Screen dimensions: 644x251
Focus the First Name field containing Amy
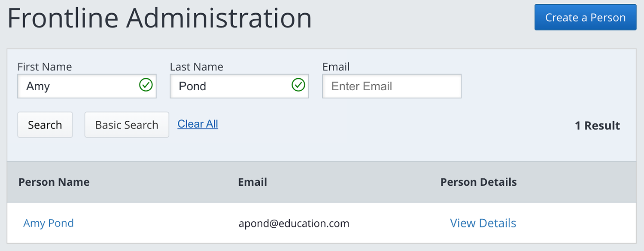[87, 86]
